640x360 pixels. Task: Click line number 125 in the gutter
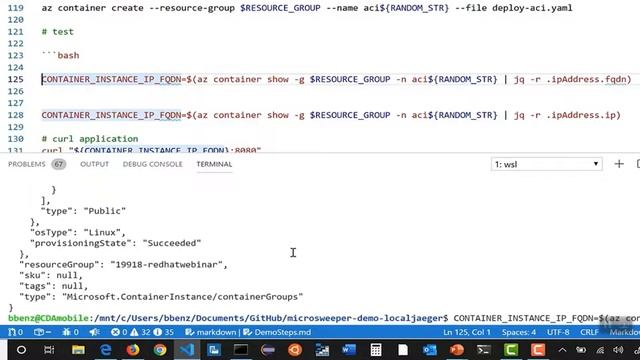click(x=16, y=79)
